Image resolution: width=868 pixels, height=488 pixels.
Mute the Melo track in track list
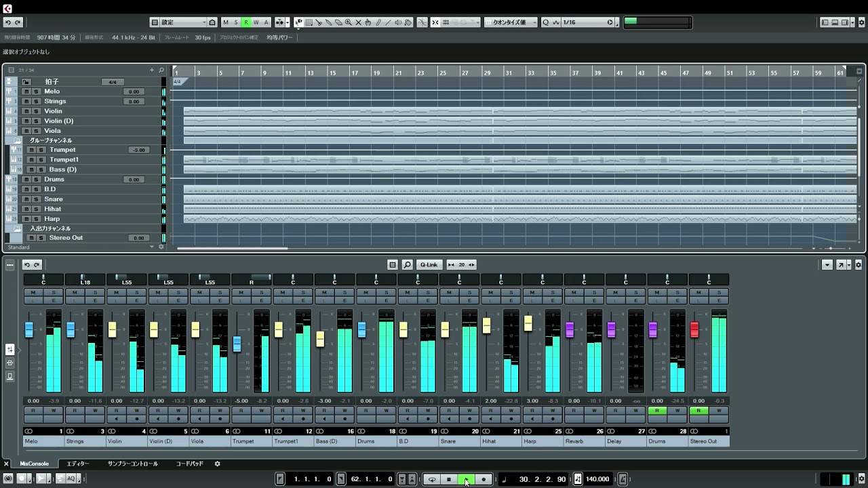[x=26, y=91]
